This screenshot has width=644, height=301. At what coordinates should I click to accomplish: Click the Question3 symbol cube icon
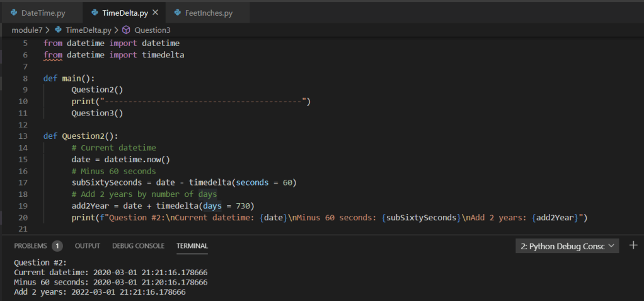point(126,30)
